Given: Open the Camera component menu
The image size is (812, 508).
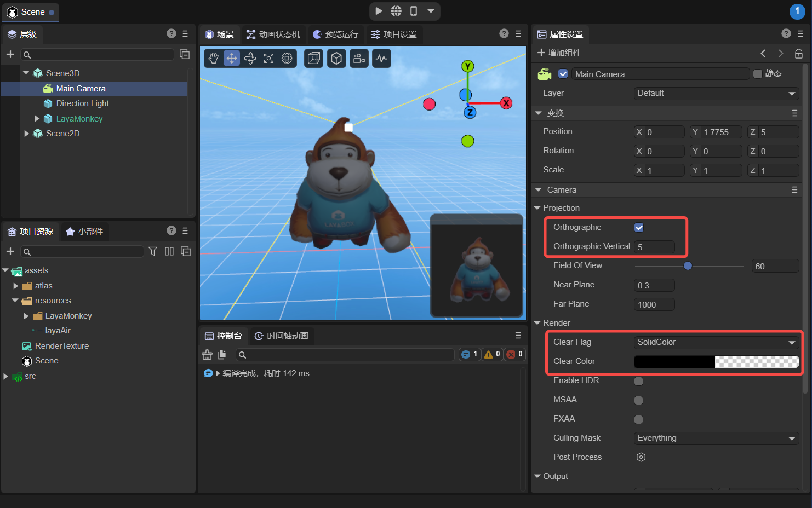Looking at the screenshot, I should pyautogui.click(x=794, y=190).
